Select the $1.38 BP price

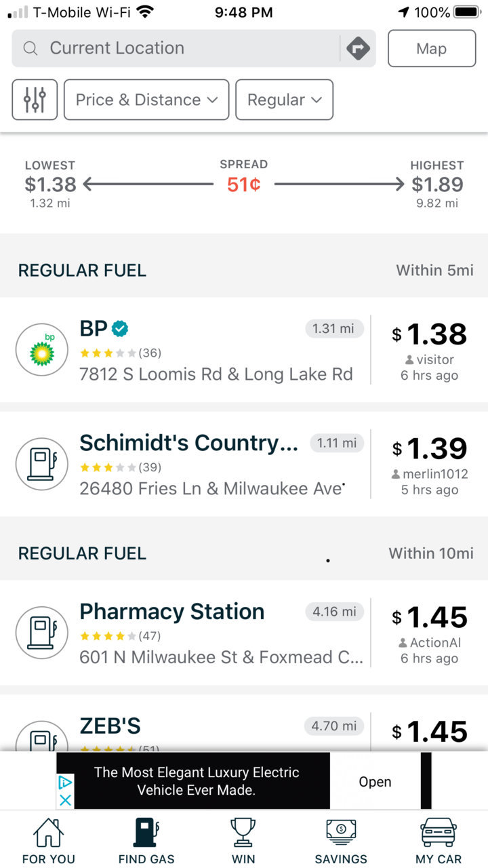[429, 334]
